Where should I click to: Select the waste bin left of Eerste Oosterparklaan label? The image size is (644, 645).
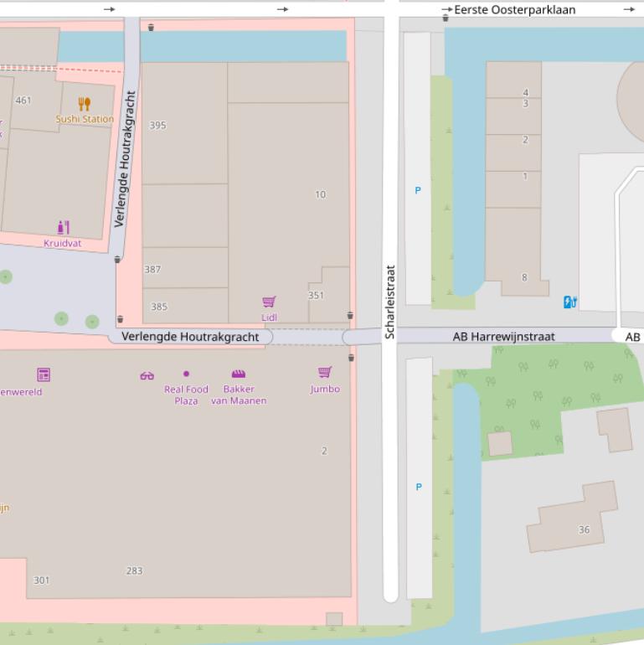445,18
